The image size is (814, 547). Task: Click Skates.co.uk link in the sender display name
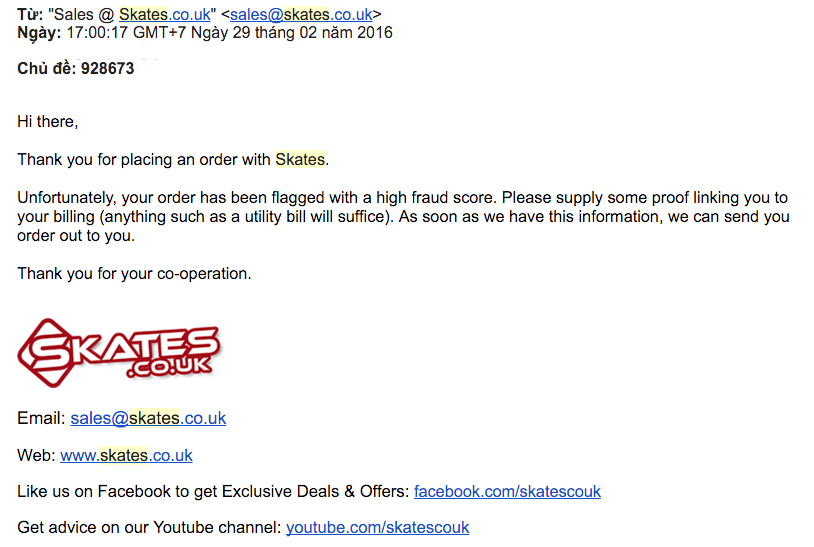tap(164, 14)
